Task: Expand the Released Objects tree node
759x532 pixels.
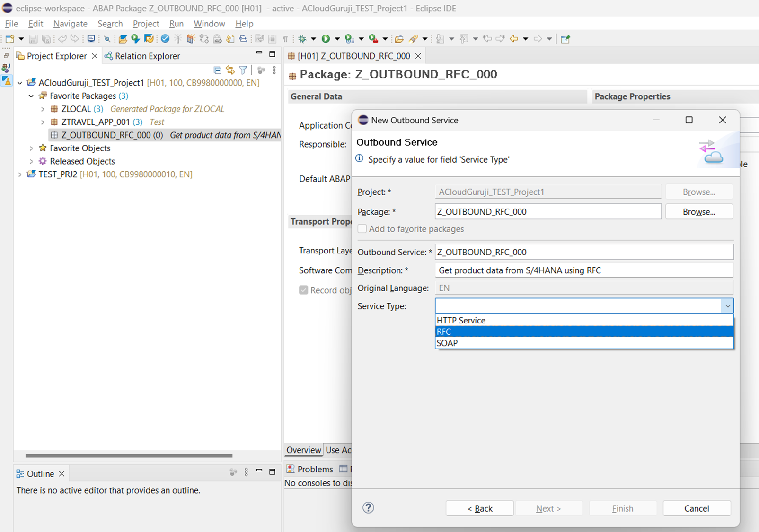Action: pos(31,161)
